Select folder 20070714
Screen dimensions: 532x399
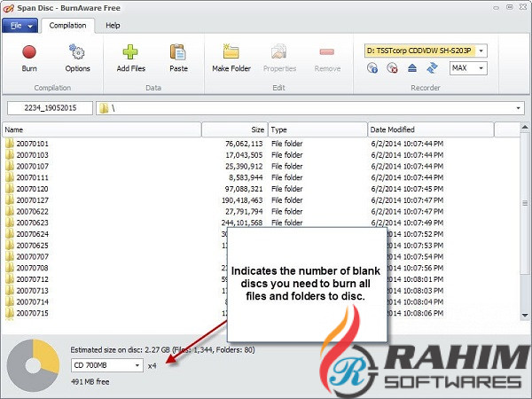[x=32, y=302]
